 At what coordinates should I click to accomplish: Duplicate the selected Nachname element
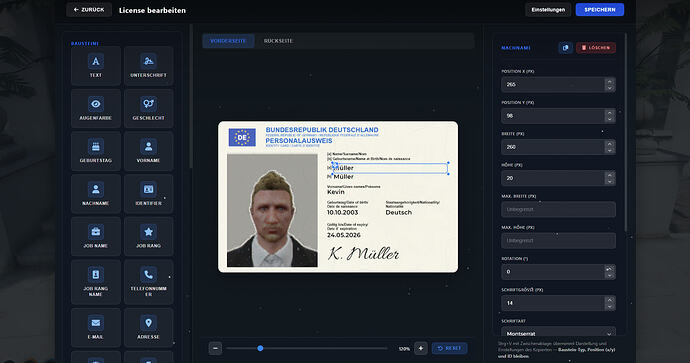point(565,48)
